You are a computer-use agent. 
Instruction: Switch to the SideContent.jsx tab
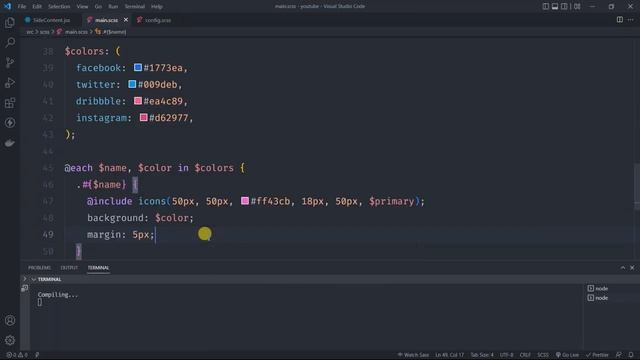click(51, 20)
